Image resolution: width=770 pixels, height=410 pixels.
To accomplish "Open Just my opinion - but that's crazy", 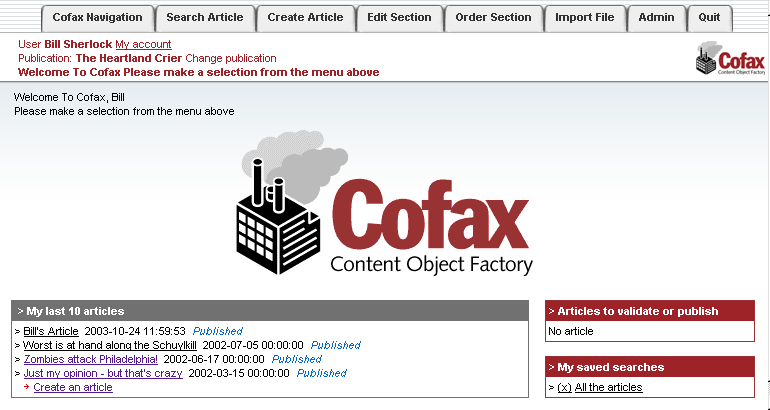I will tap(103, 373).
